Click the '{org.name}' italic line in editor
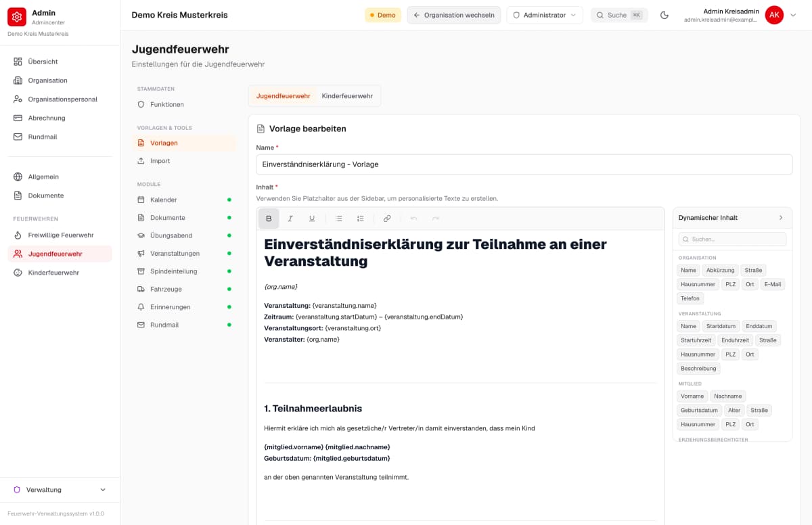 (x=281, y=287)
